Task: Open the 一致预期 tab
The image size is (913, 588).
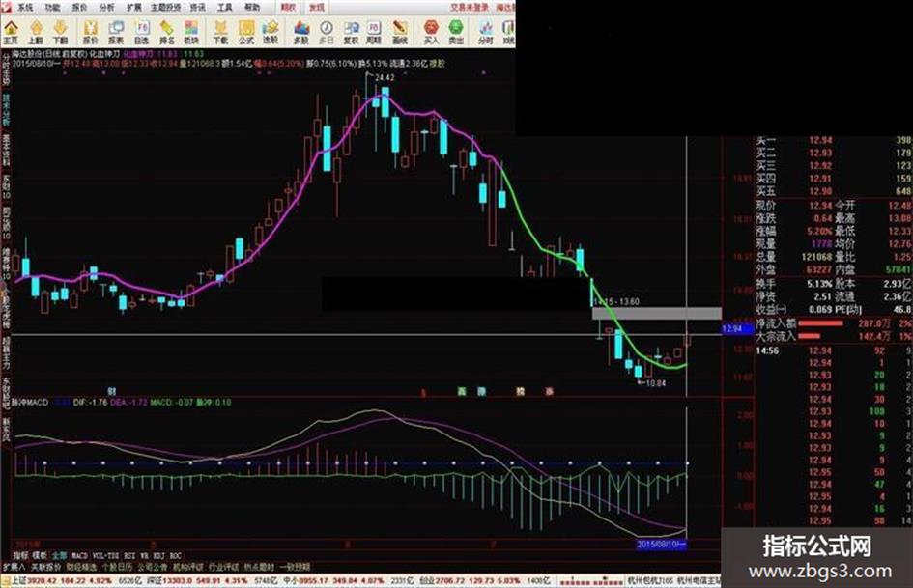Action: pyautogui.click(x=295, y=567)
